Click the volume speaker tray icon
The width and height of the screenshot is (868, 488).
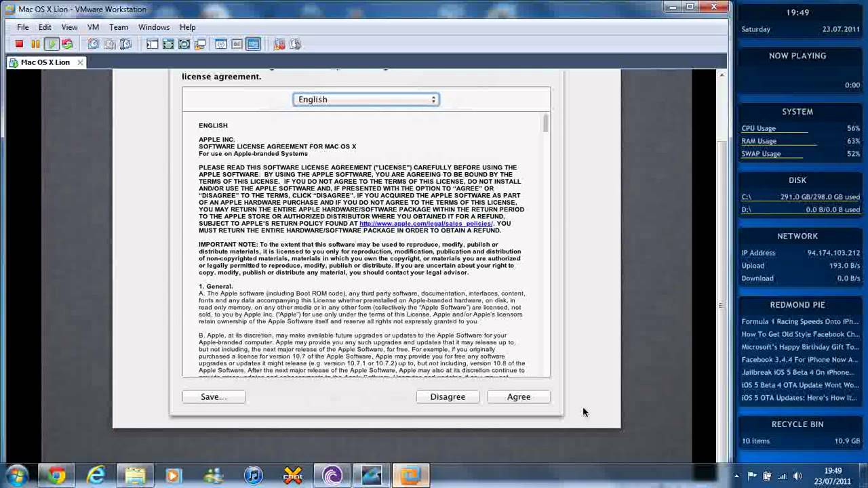pos(797,476)
